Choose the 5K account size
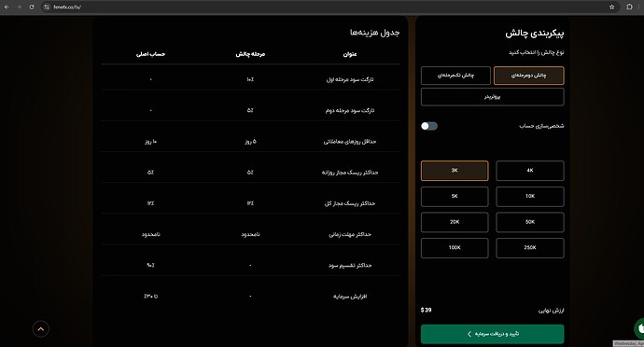The height and width of the screenshot is (347, 644). (x=455, y=196)
